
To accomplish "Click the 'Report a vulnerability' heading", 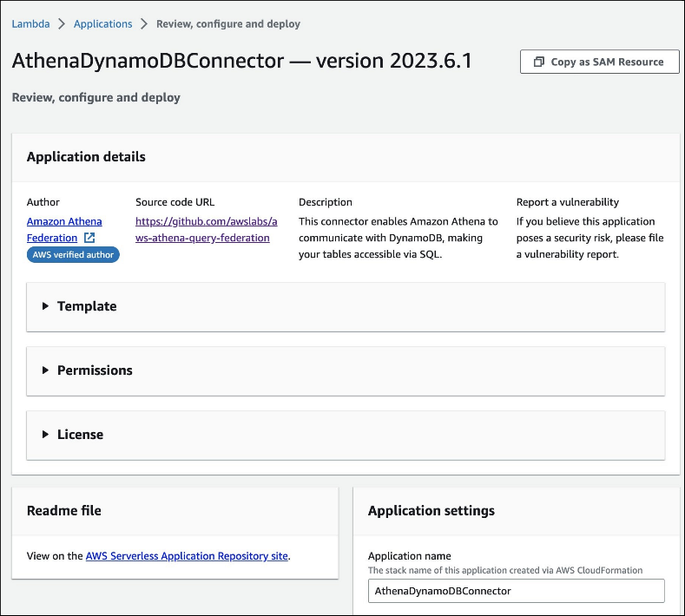I will (x=568, y=202).
